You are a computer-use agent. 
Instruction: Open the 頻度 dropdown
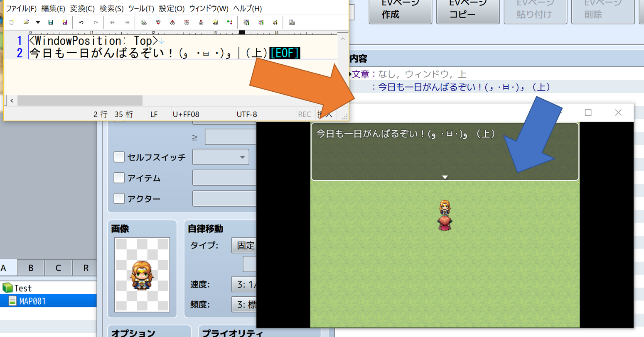coord(244,305)
